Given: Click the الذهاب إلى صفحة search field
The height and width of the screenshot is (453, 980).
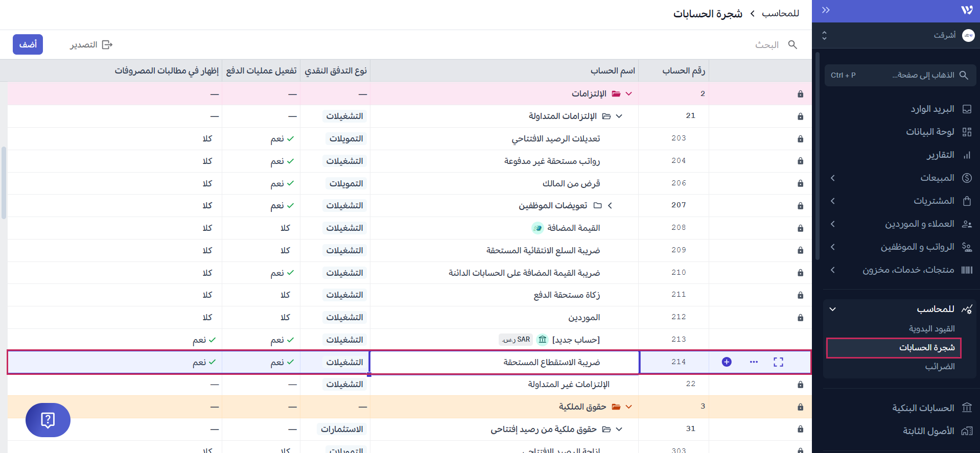Looking at the screenshot, I should [x=900, y=75].
